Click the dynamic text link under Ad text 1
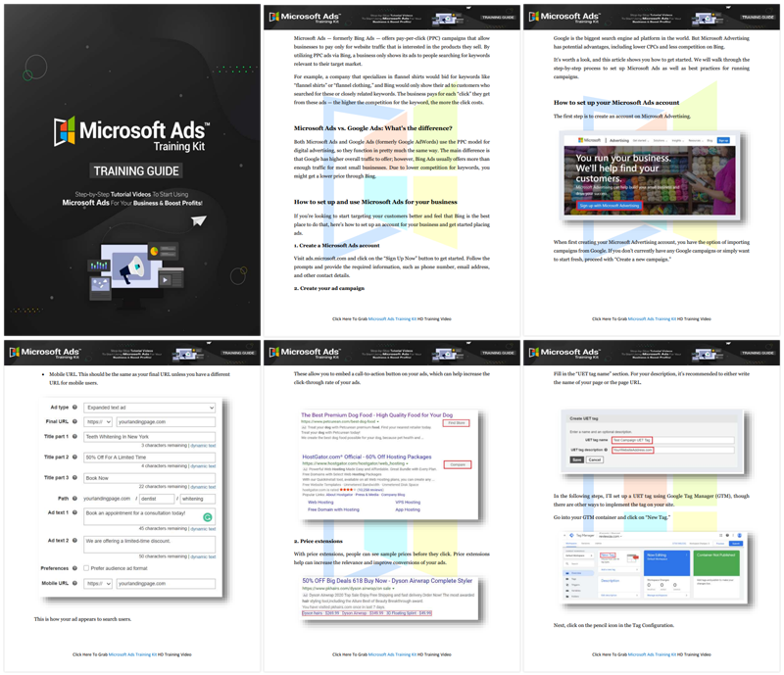The width and height of the screenshot is (784, 675). tap(203, 528)
